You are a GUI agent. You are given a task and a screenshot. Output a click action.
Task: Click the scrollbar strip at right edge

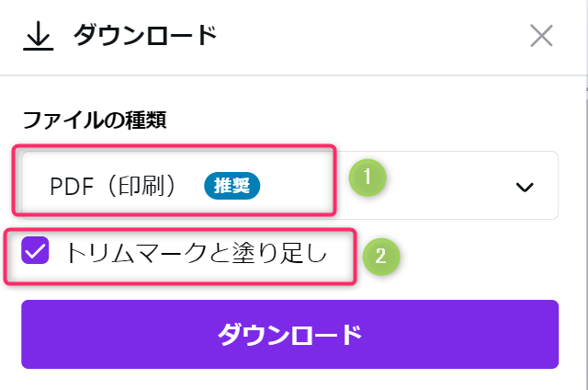tap(584, 230)
